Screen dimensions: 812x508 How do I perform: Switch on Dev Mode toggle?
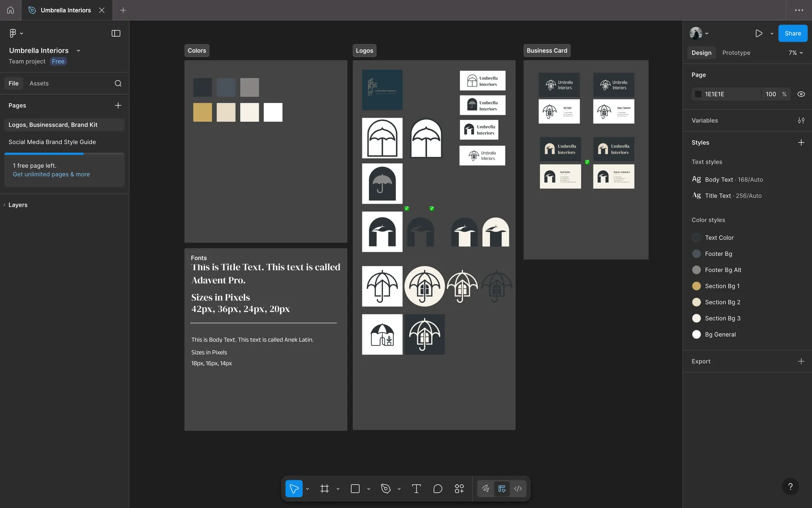click(x=518, y=489)
